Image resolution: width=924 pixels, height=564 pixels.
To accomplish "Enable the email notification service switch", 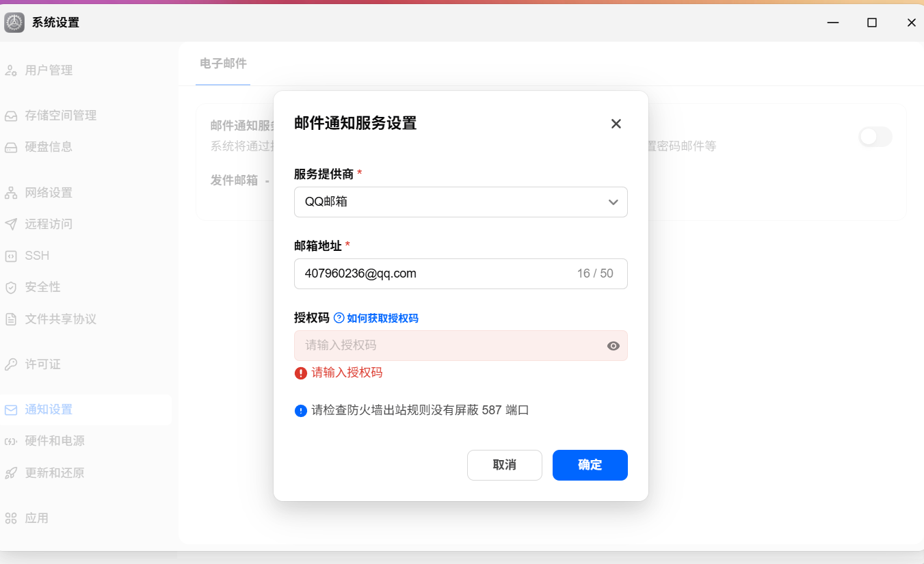I will coord(875,137).
